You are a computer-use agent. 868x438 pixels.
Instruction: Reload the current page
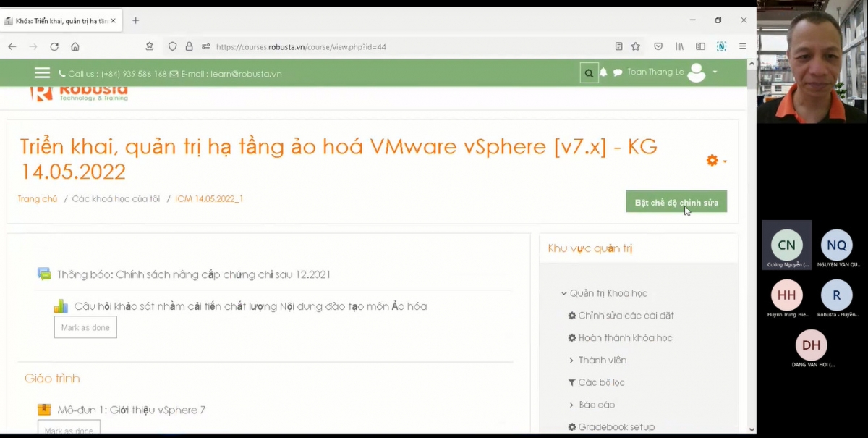(x=54, y=46)
